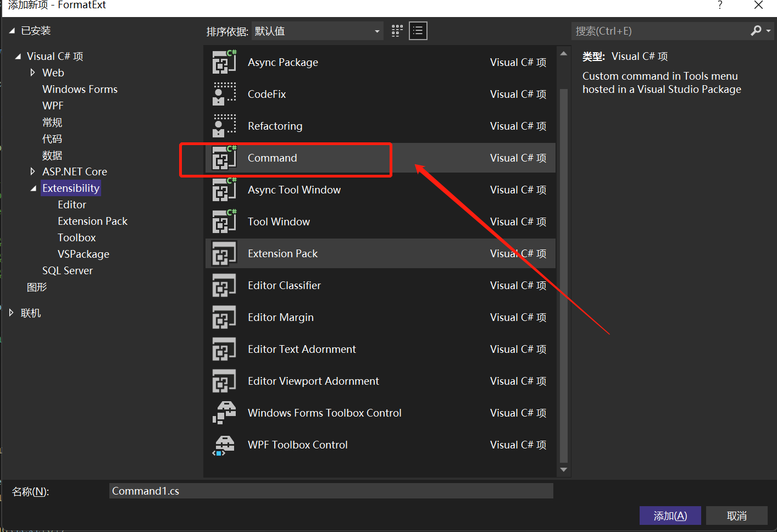
Task: Expand the 联机 section
Action: click(x=11, y=313)
